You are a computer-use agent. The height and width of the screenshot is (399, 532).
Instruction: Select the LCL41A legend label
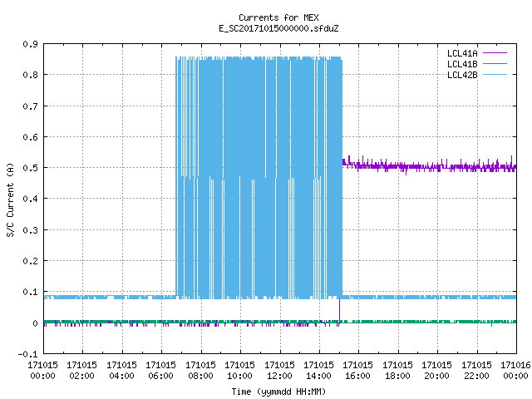click(x=462, y=53)
